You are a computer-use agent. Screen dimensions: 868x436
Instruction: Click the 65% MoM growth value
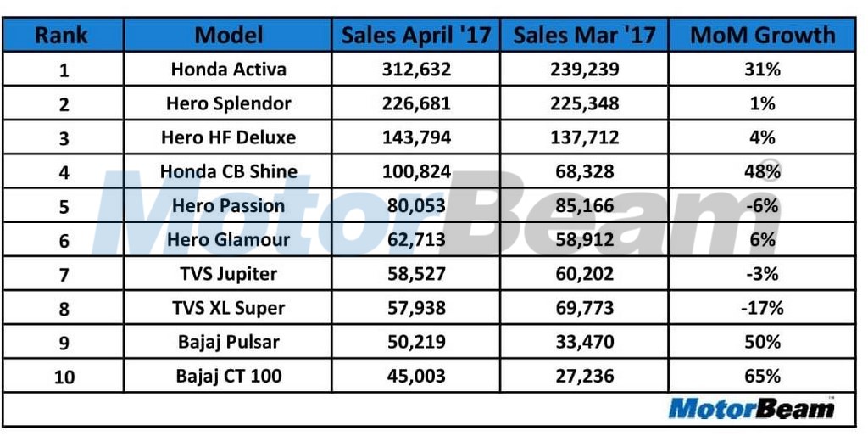tap(762, 376)
